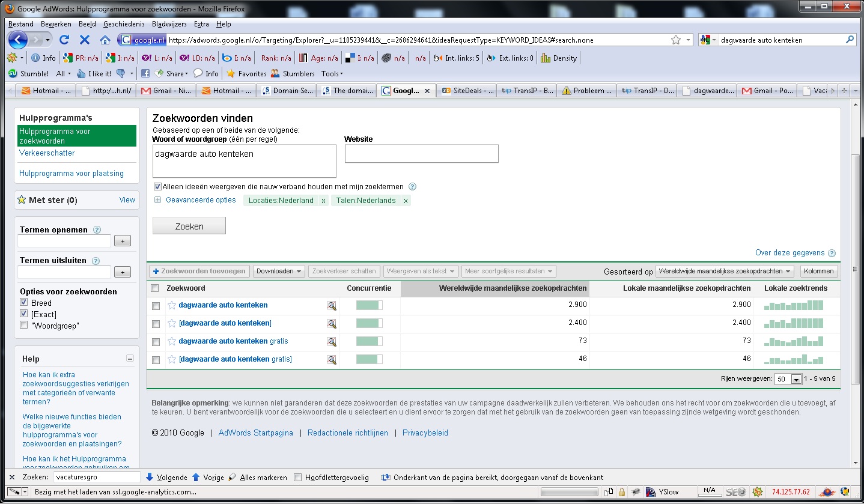Run search with the search bar magnifier
The width and height of the screenshot is (864, 504).
tap(850, 40)
